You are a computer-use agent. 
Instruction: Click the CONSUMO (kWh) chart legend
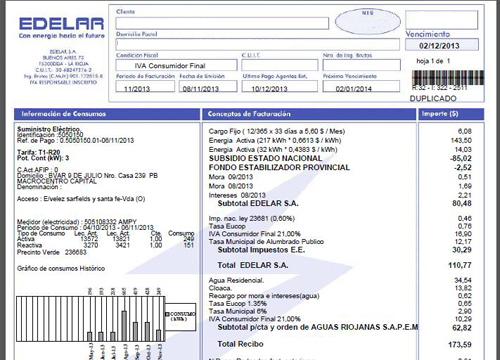[x=180, y=317]
